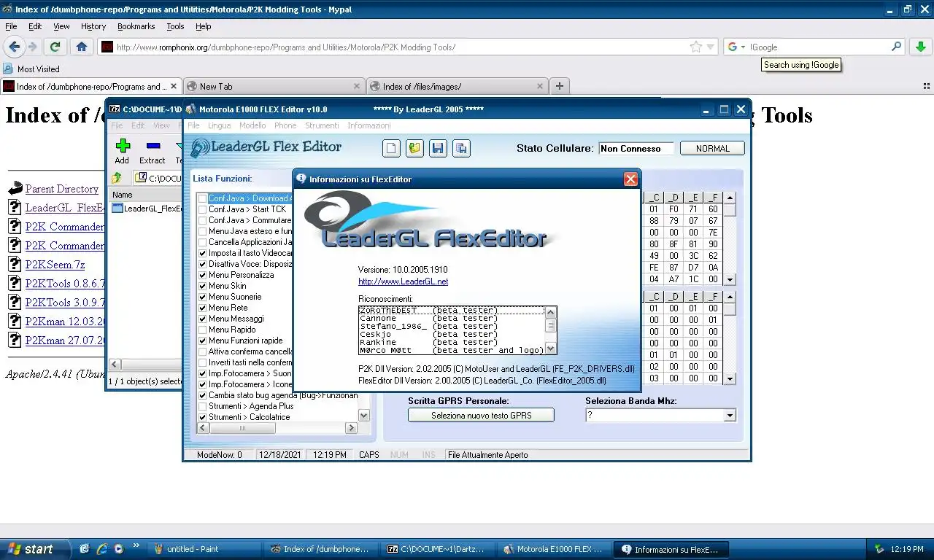Open search engine dropdown beside Google icon

[x=743, y=47]
